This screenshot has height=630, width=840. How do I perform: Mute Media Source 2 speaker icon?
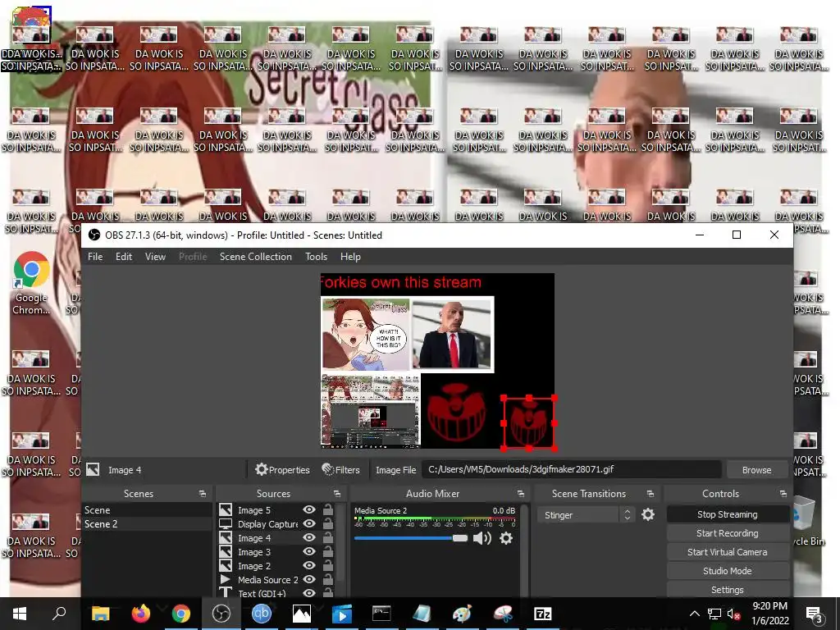pos(482,538)
